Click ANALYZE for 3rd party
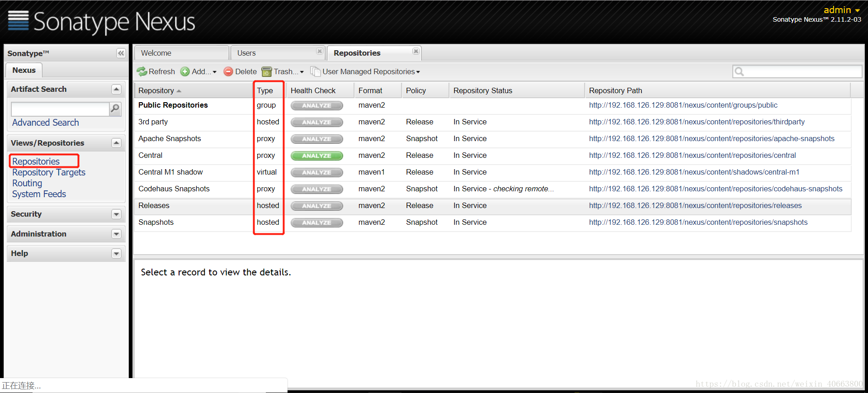Screen dimensions: 868x393 [316, 122]
